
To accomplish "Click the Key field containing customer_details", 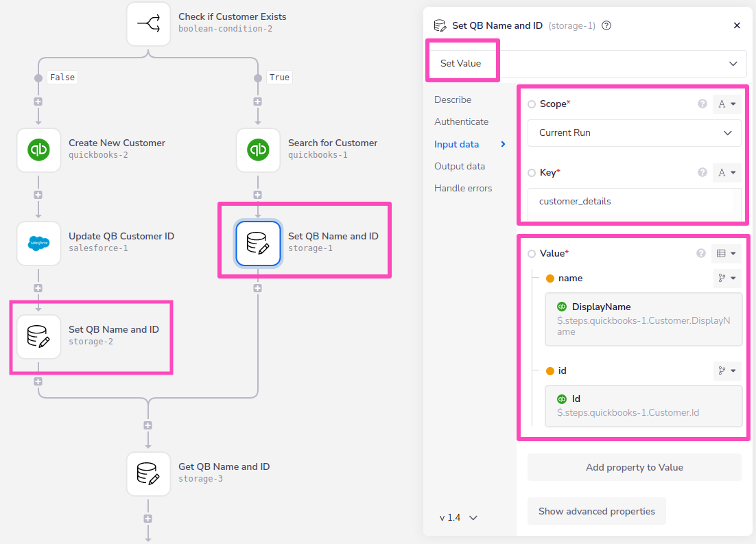I will tap(634, 202).
